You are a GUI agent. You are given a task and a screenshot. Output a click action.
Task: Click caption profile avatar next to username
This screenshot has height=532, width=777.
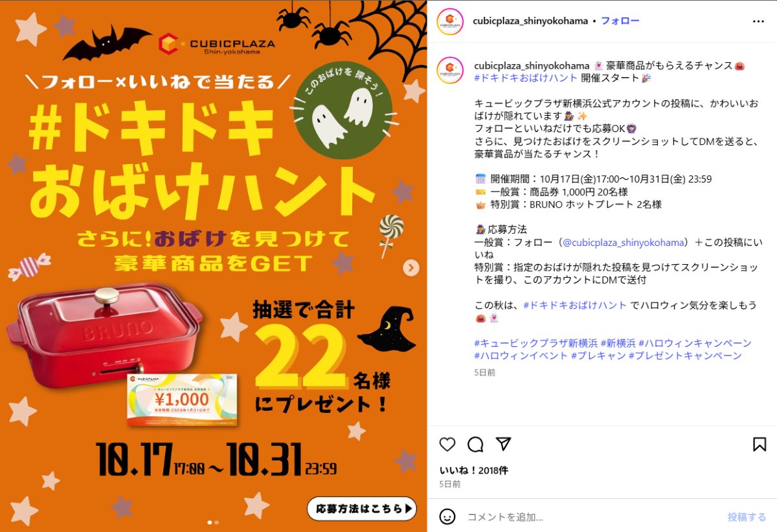(x=450, y=70)
